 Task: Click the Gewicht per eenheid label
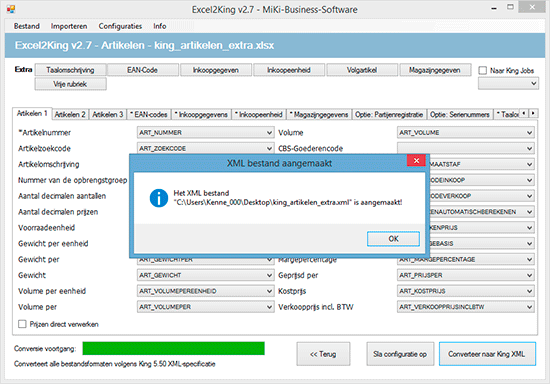pos(53,243)
